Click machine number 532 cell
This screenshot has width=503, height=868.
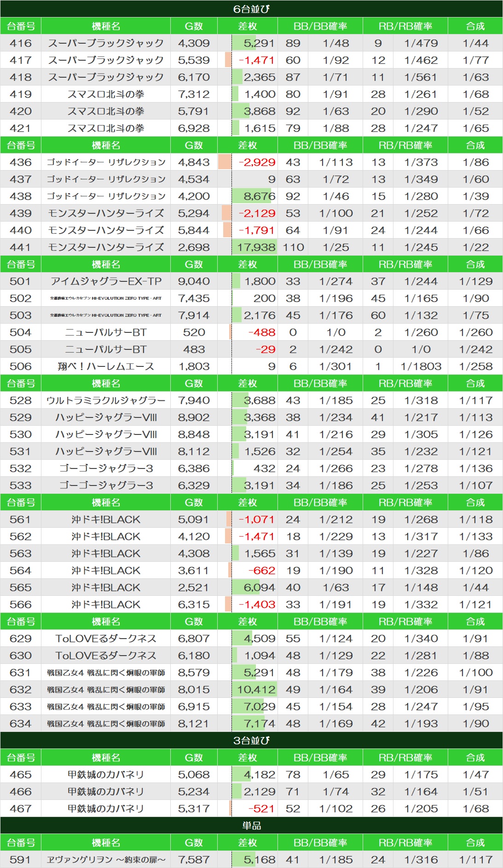point(21,468)
